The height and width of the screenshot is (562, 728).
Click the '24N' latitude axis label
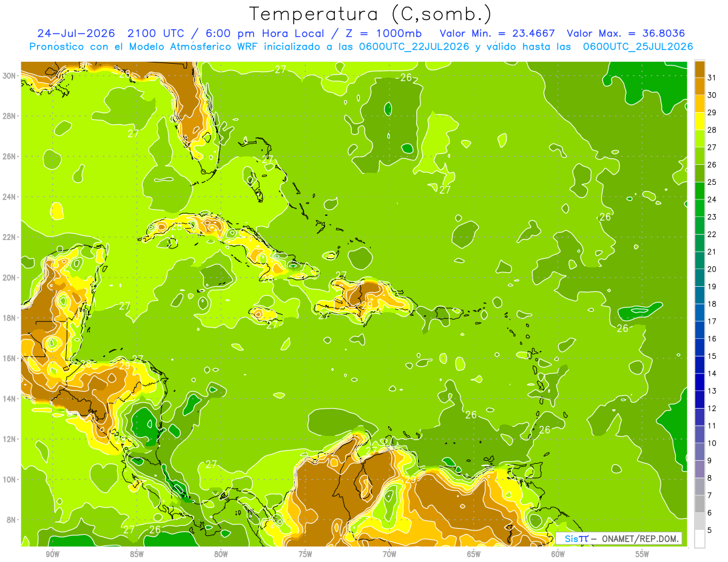[10, 196]
